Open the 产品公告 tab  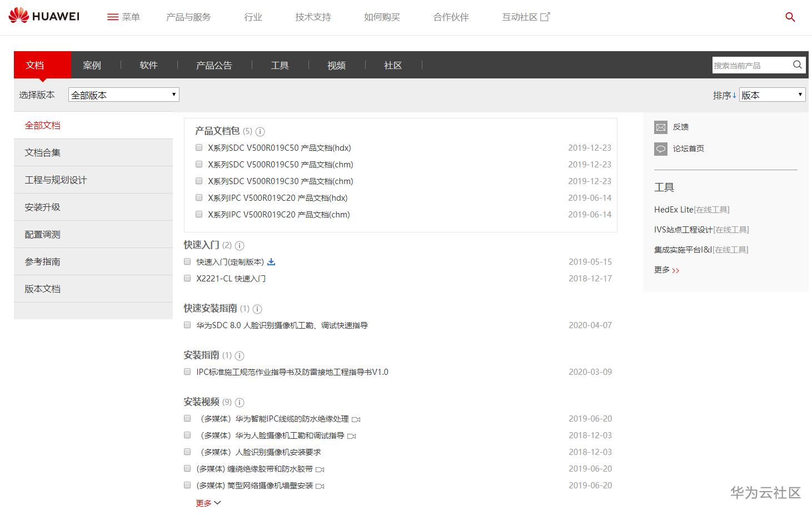click(x=214, y=65)
